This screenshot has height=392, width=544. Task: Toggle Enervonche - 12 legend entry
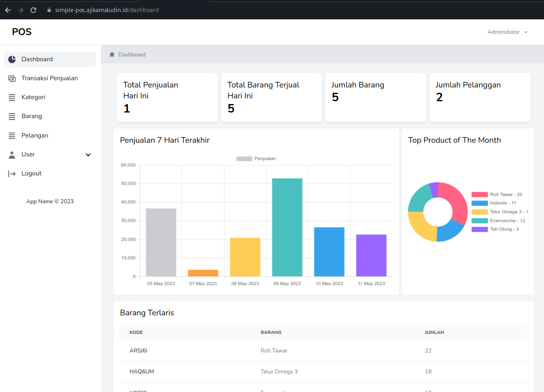tap(498, 221)
